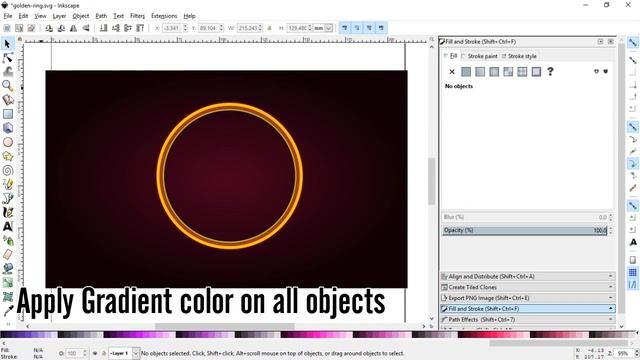Choose Linear gradient fill type
The image size is (640, 360).
[x=480, y=72]
